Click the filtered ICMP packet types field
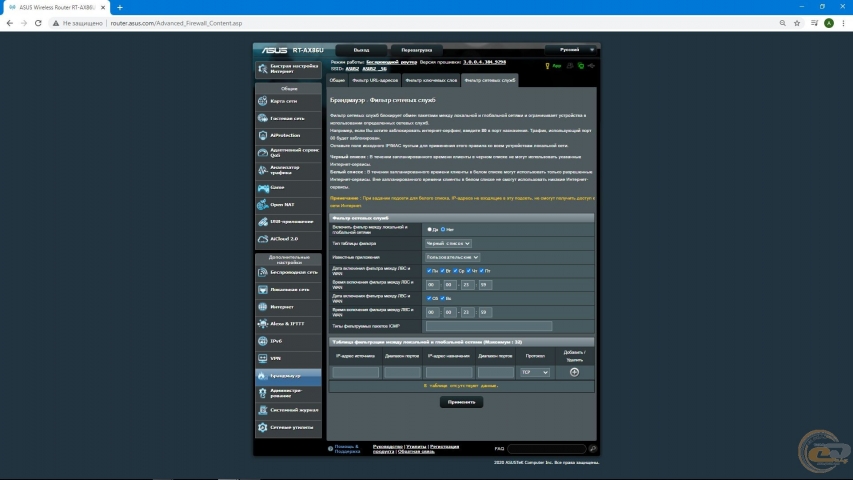Image resolution: width=853 pixels, height=480 pixels. (489, 326)
